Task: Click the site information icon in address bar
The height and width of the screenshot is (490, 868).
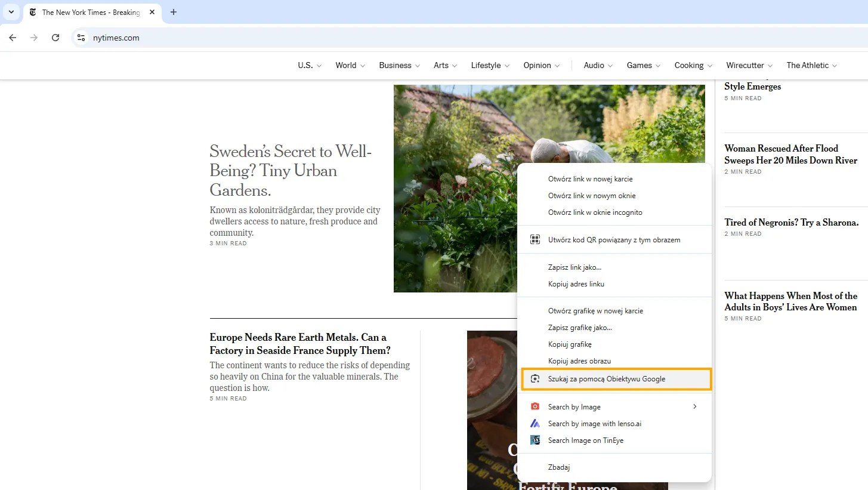Action: [81, 37]
